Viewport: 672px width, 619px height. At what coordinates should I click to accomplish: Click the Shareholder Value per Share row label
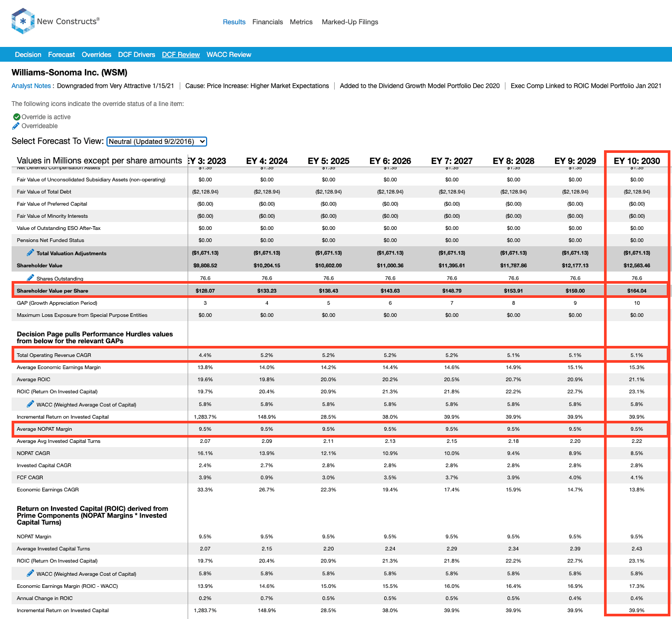52,291
